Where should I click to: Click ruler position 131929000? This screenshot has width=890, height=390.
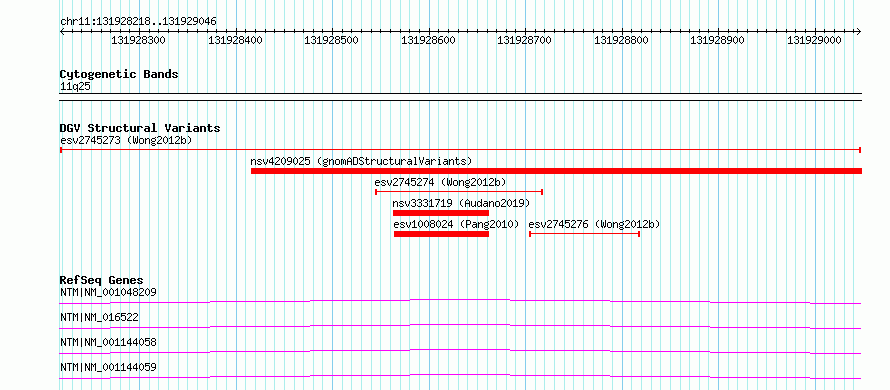pyautogui.click(x=814, y=40)
